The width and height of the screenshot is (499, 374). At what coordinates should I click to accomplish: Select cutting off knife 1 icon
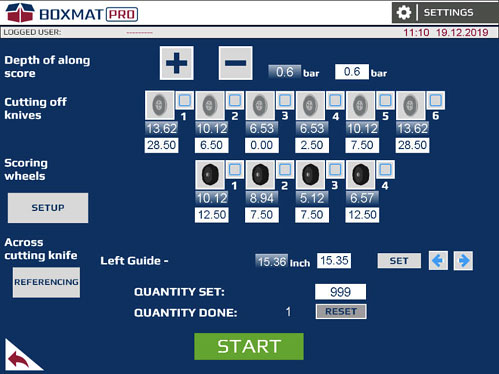coord(160,105)
